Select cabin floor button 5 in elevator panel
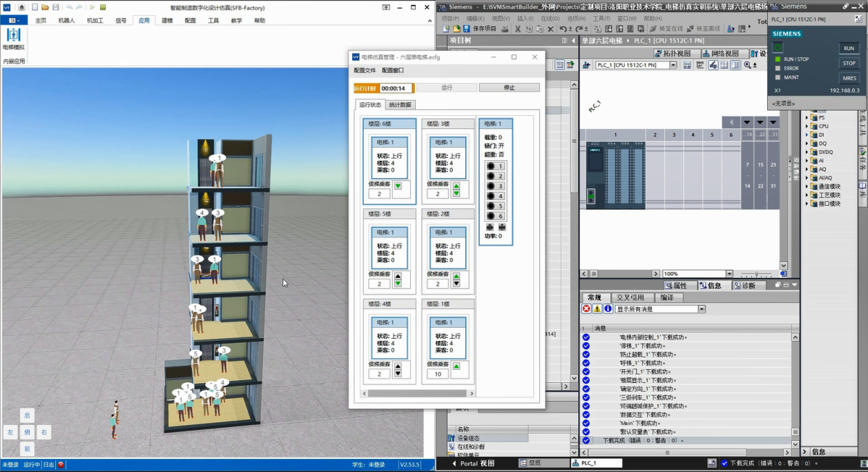This screenshot has width=868, height=472. tap(495, 206)
